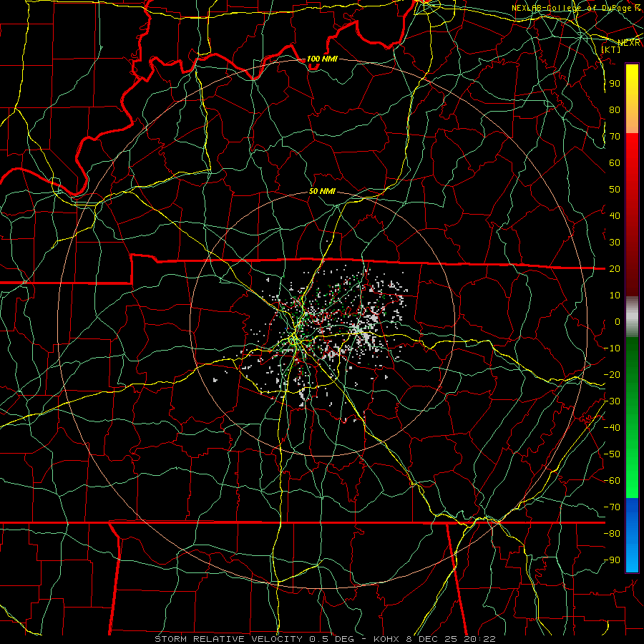Click the 60 value on the velocity scale
Viewport: 644px width, 644px height.
(615, 163)
